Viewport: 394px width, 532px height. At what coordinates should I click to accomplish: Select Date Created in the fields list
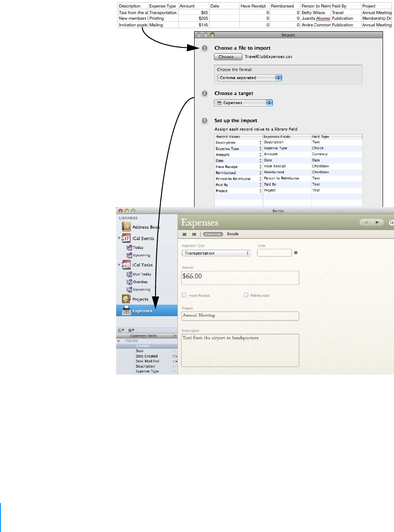point(147,356)
